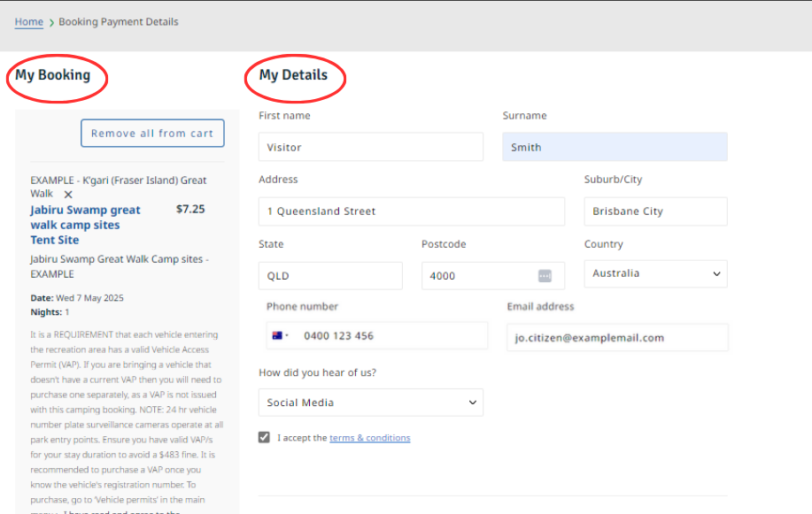
Task: Click the My Details heading
Action: (x=293, y=75)
